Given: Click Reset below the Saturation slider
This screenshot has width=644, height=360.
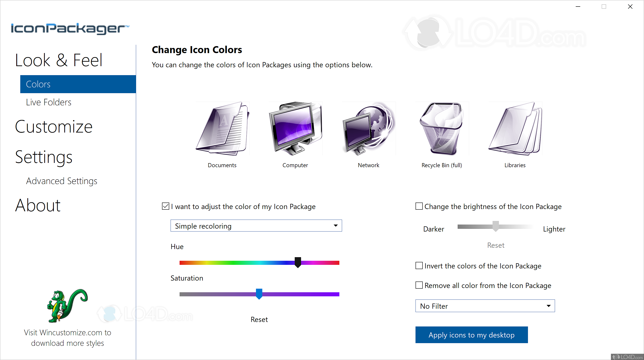Looking at the screenshot, I should pyautogui.click(x=259, y=319).
